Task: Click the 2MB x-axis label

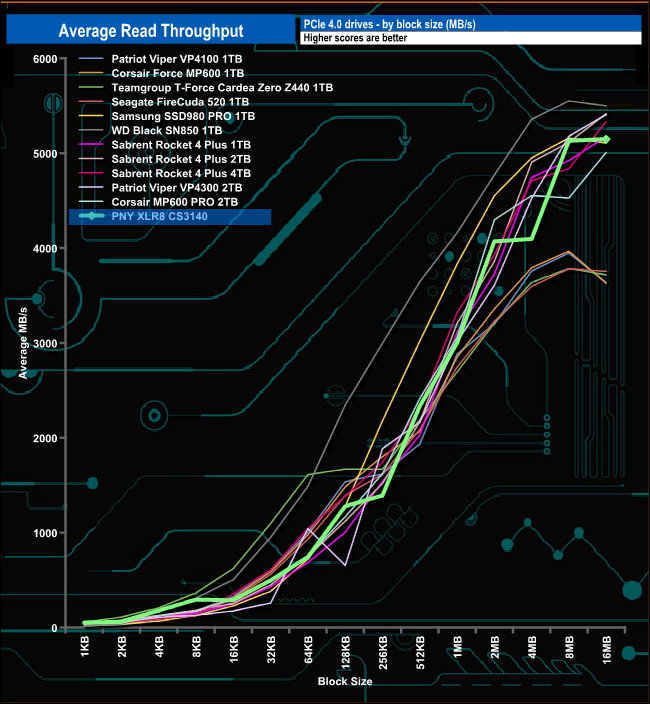Action: (495, 647)
